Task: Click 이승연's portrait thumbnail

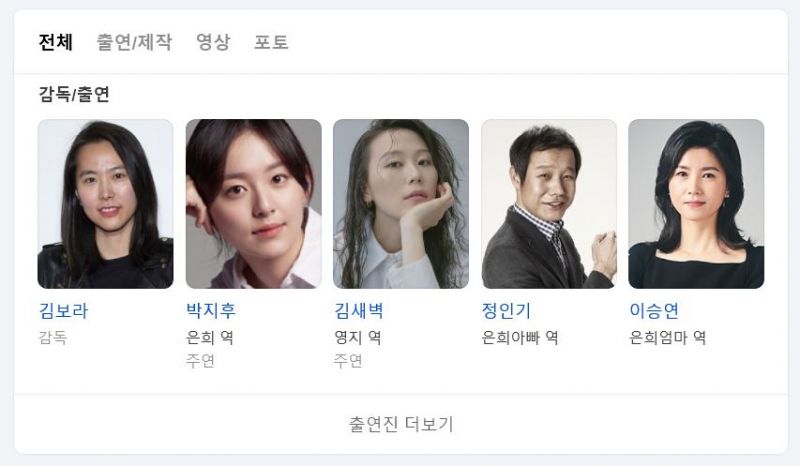Action: click(x=696, y=204)
